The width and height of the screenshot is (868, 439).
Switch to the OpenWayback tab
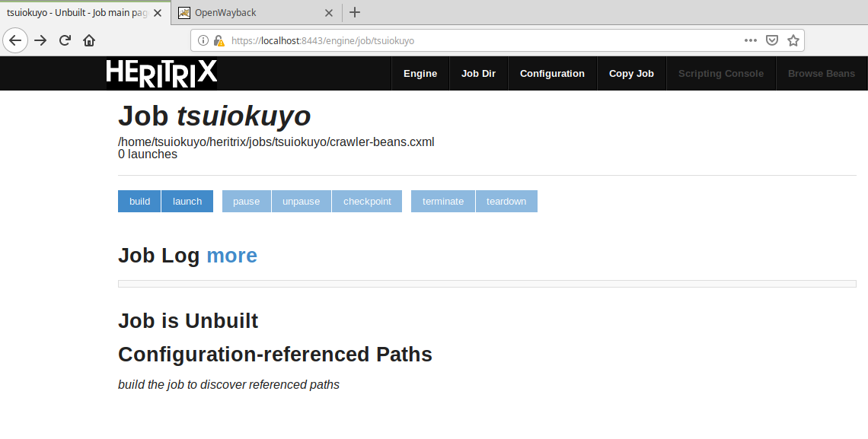tap(251, 12)
